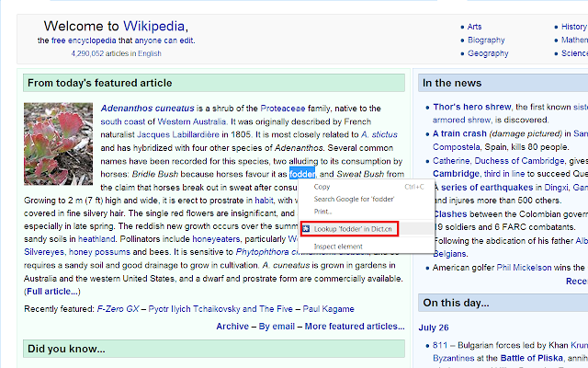
Task: Open the Adenanthos cuneatus plant thumbnail
Action: (x=58, y=144)
